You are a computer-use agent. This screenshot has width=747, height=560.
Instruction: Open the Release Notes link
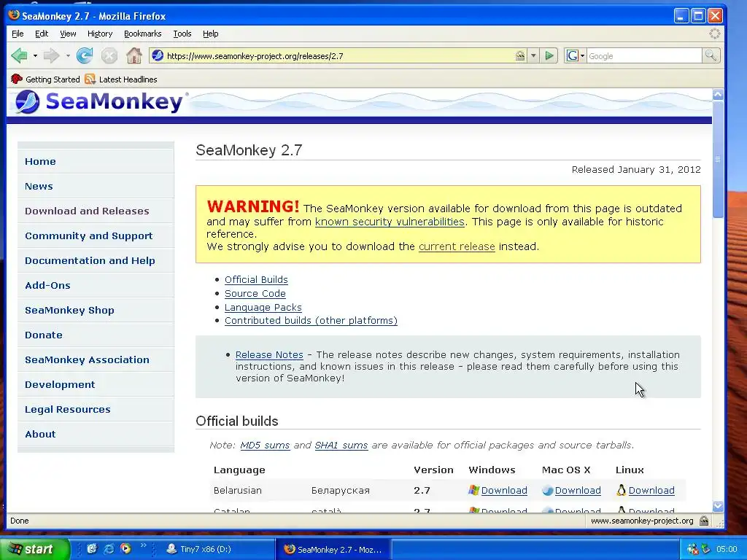269,355
